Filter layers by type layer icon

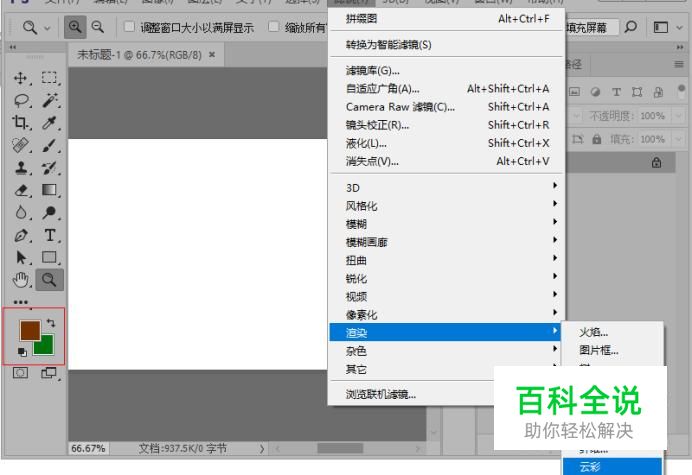616,92
